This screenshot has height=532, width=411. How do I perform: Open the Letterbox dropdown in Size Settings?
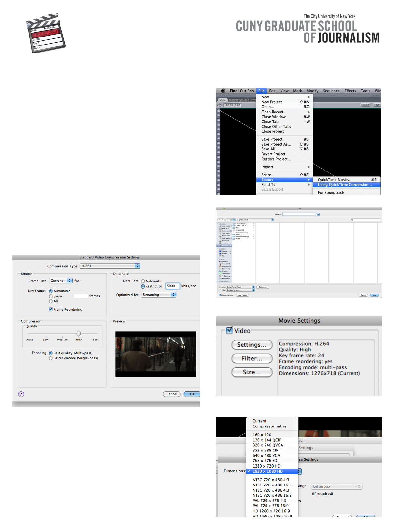click(336, 486)
